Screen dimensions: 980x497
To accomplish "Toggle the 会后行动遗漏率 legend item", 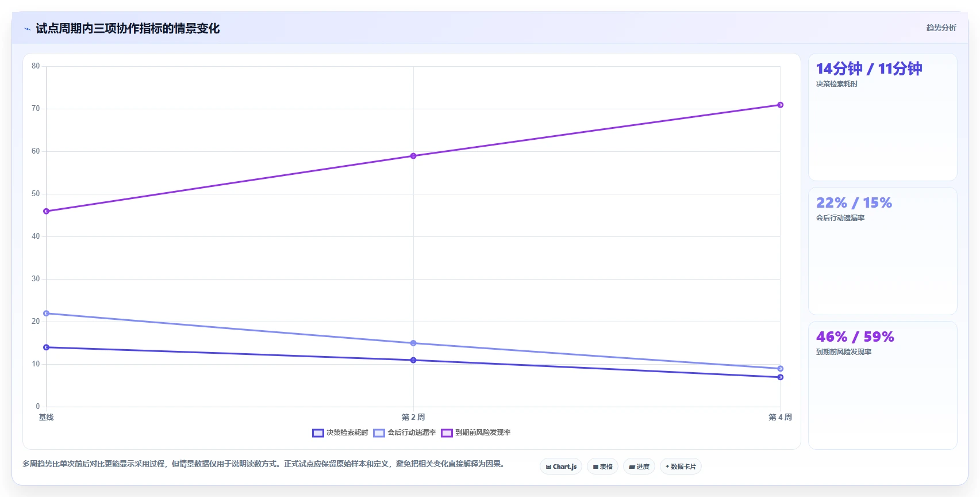I will (x=405, y=433).
